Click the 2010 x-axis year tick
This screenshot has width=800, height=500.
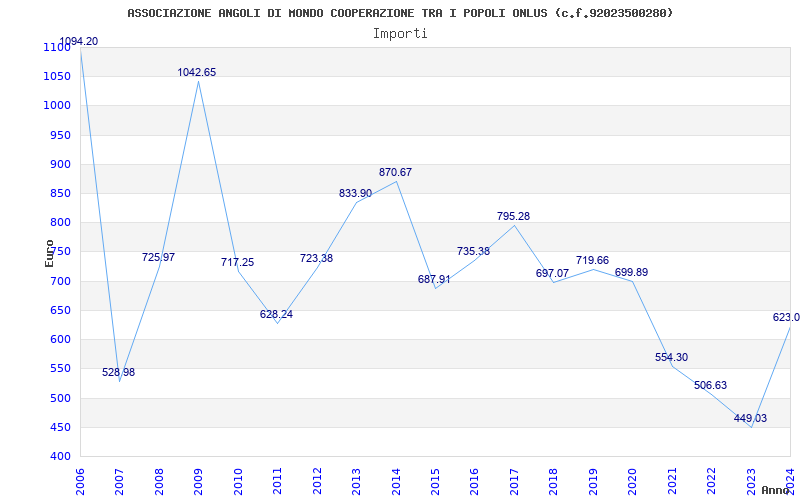(x=238, y=482)
